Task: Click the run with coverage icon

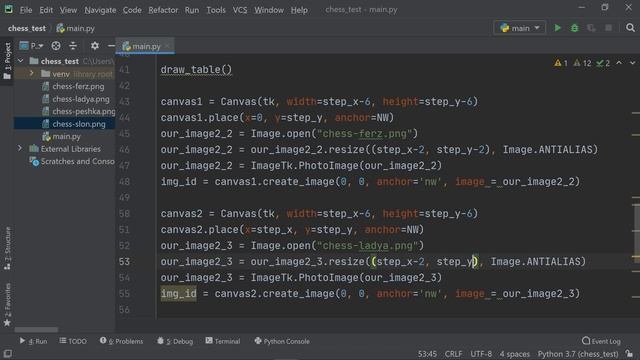Action: pos(591,28)
